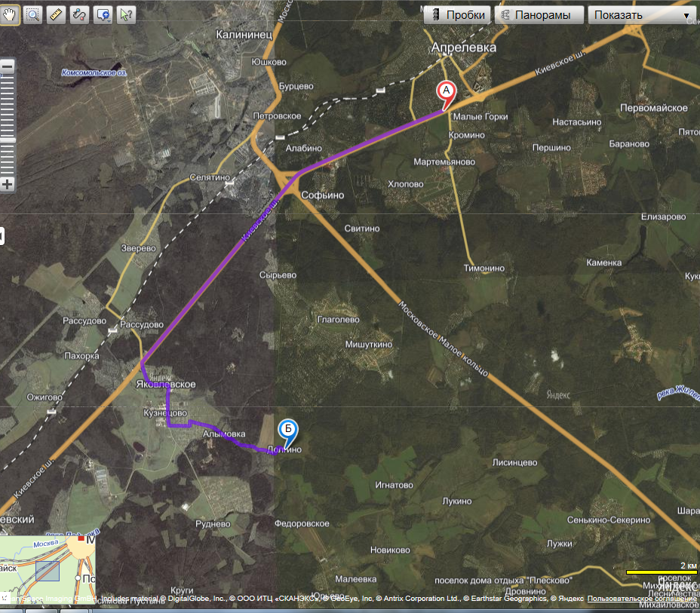Click the add placemark tool
The width and height of the screenshot is (700, 613).
point(103,14)
